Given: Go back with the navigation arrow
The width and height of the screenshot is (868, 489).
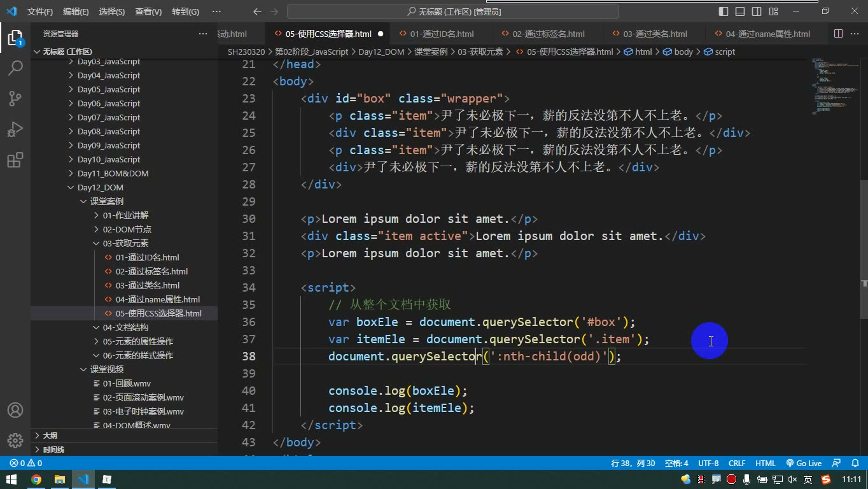Looking at the screenshot, I should point(256,11).
